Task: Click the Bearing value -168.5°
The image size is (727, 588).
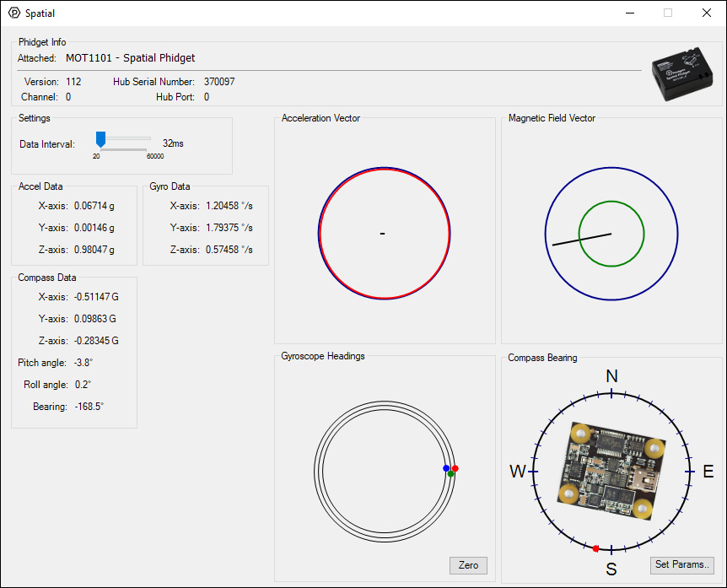Action: click(89, 407)
